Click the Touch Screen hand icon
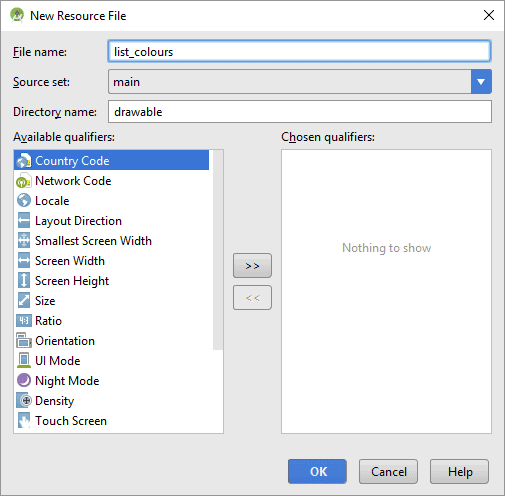 [24, 421]
